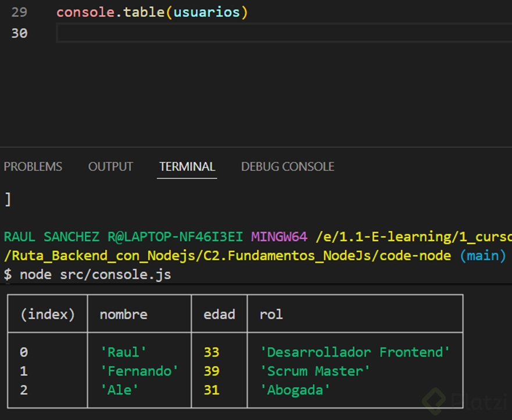Click the 'Fernando' value in the table
Screen dimensions: 512x420
139,371
